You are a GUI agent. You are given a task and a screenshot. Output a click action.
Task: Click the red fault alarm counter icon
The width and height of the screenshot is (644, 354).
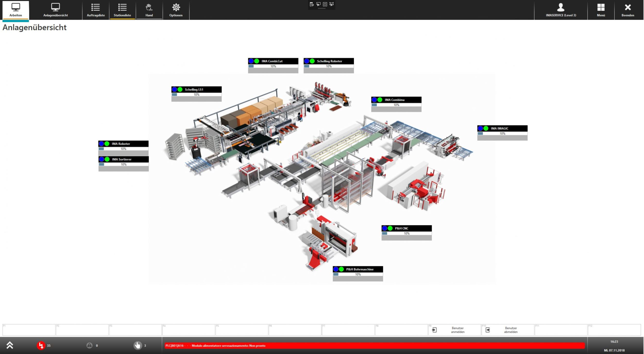pos(41,345)
